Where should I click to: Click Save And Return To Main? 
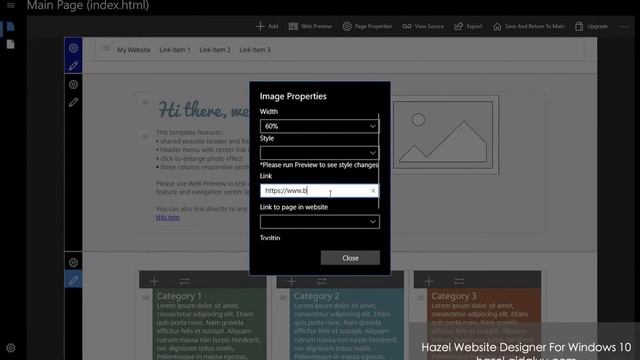click(x=529, y=27)
